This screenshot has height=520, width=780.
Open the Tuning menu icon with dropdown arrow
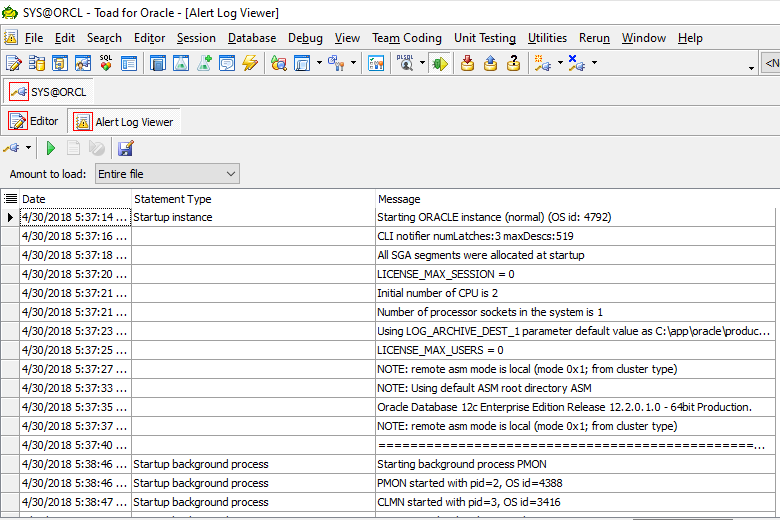pyautogui.click(x=302, y=63)
